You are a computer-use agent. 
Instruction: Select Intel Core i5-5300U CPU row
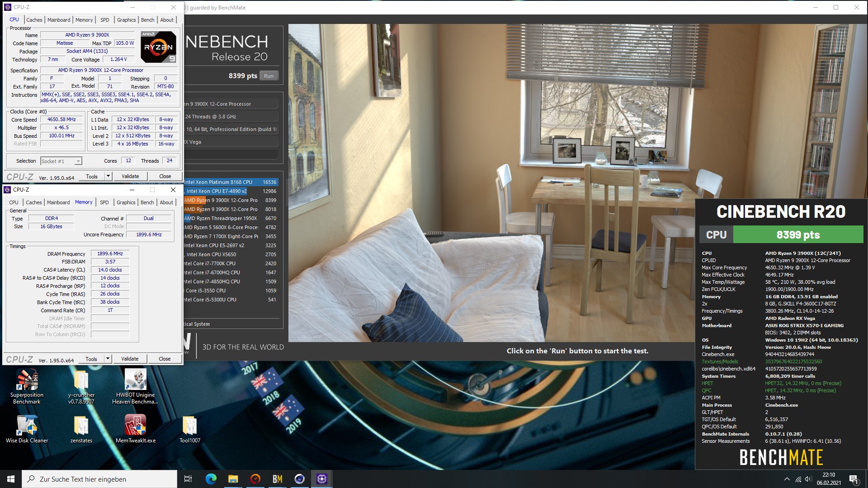pyautogui.click(x=231, y=300)
